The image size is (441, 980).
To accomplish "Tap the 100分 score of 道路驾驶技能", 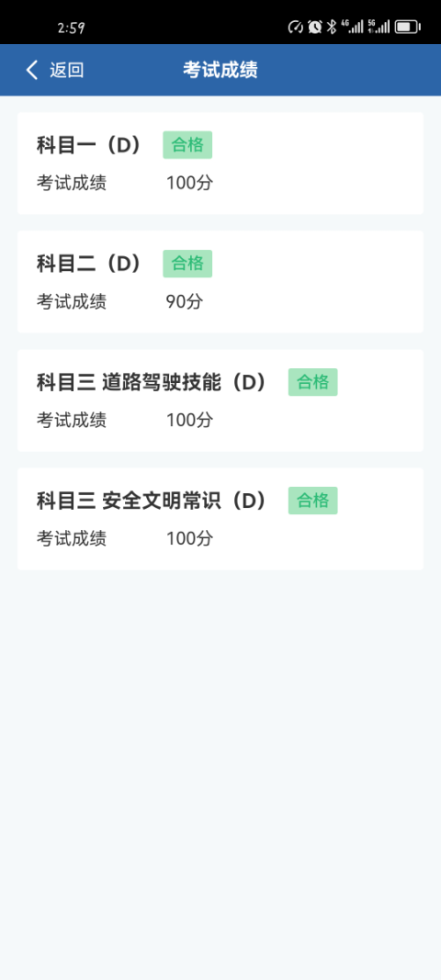I will point(189,420).
